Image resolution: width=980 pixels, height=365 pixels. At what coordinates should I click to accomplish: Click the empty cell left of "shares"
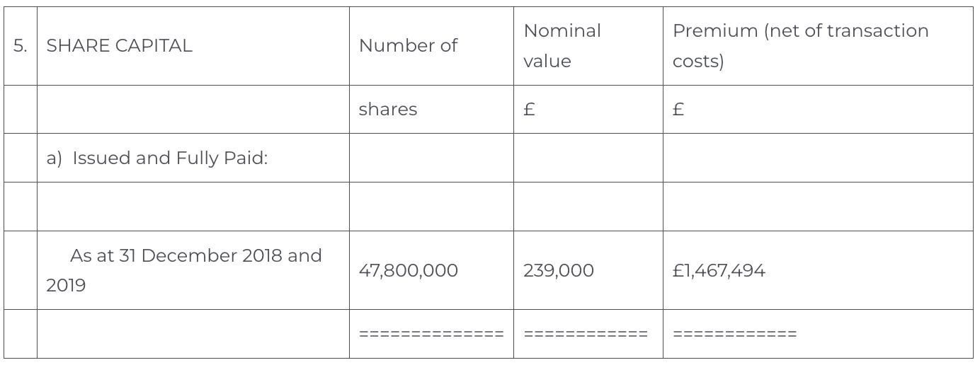tap(193, 110)
